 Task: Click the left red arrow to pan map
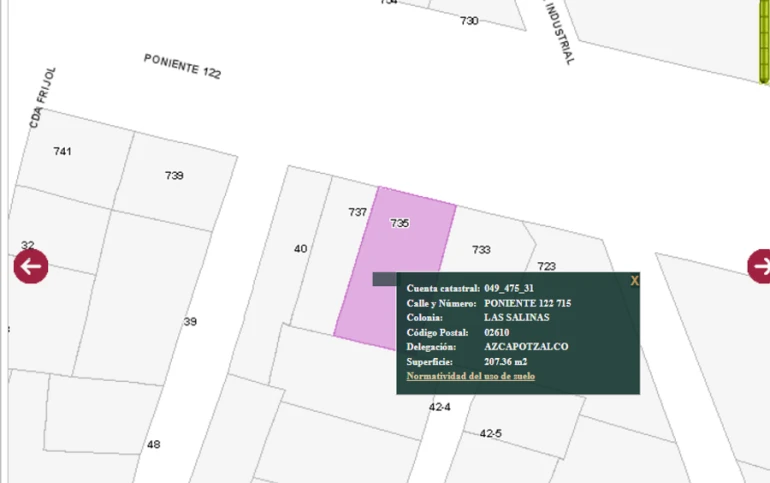click(x=30, y=266)
